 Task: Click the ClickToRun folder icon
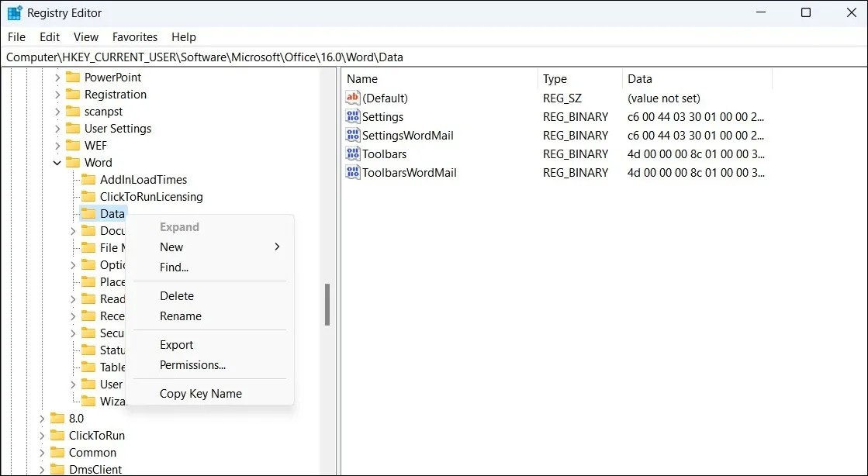click(57, 436)
